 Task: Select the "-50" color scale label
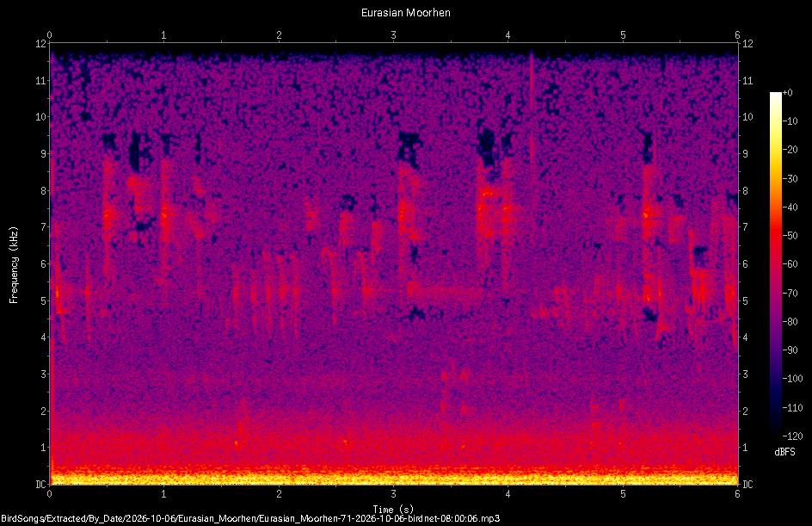pyautogui.click(x=790, y=236)
